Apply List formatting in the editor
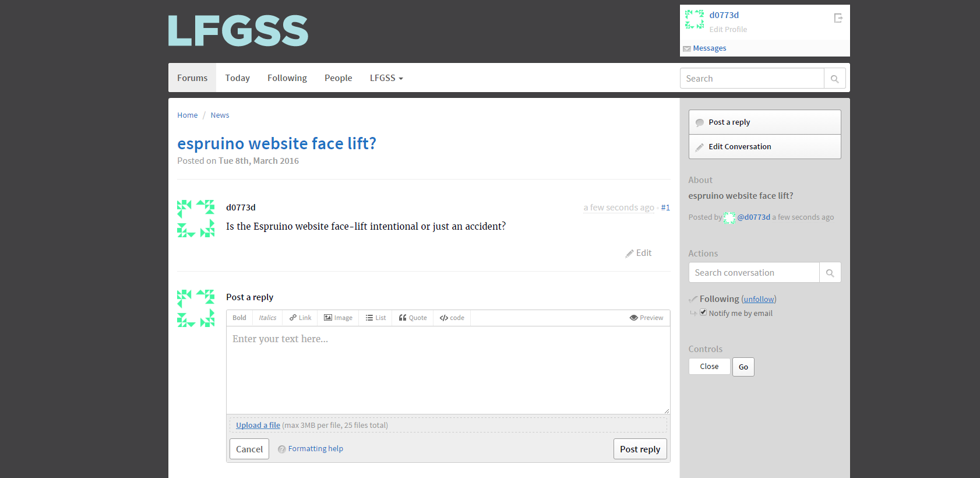 [375, 318]
